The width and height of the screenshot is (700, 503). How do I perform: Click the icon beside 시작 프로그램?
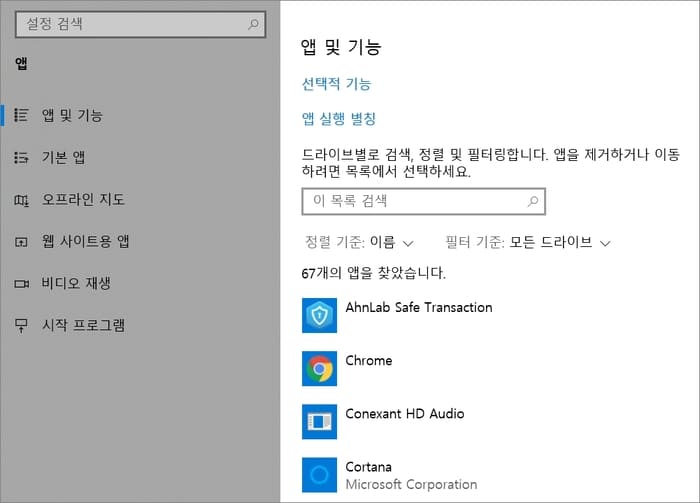click(x=21, y=326)
